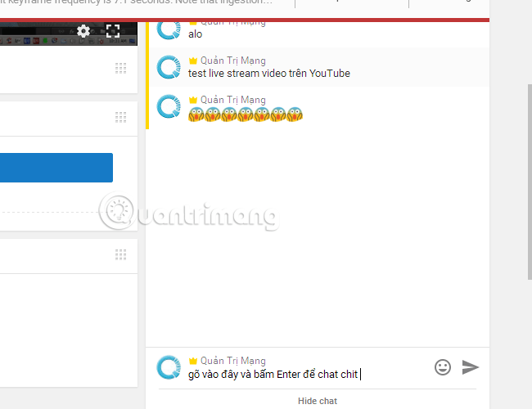Select the 'test live stream video trên YouTube' message

tap(269, 74)
